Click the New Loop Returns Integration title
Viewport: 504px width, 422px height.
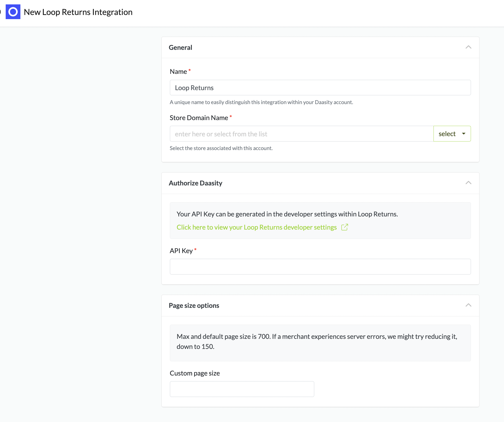(x=78, y=12)
